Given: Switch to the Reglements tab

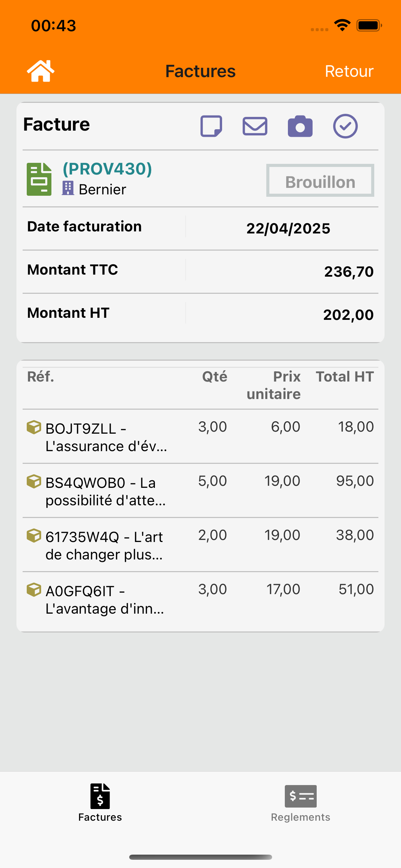Looking at the screenshot, I should click(301, 803).
